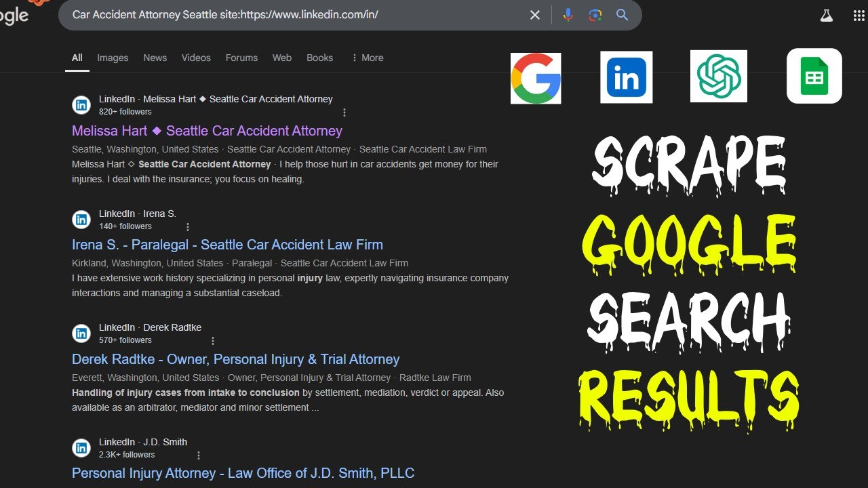Switch to the Forums tab
Image resolution: width=868 pixels, height=488 pixels.
tap(241, 58)
